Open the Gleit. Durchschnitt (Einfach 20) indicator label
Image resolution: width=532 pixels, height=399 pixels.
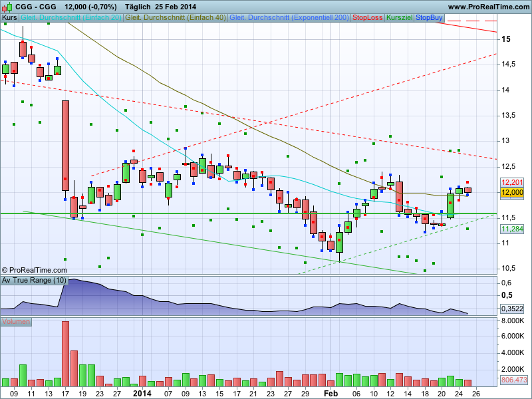(71, 17)
